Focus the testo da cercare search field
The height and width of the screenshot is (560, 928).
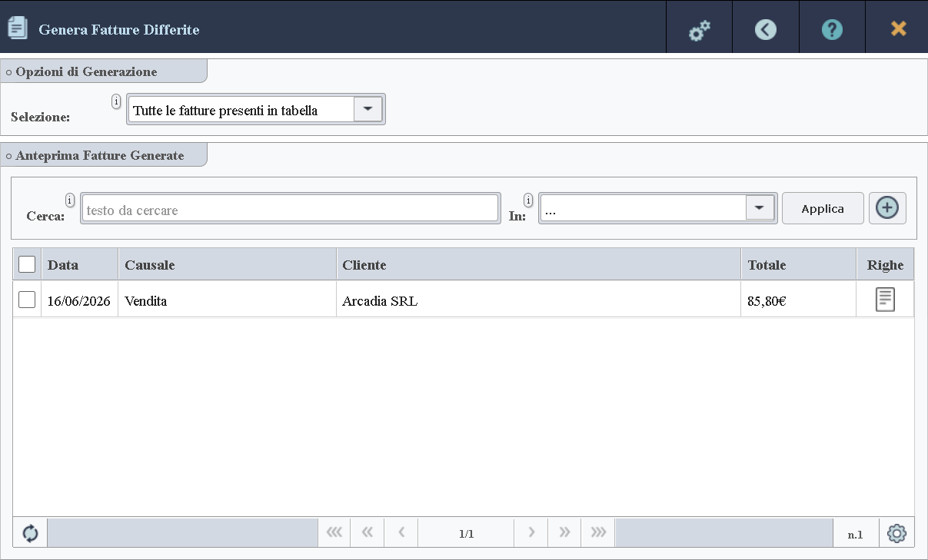pyautogui.click(x=290, y=209)
